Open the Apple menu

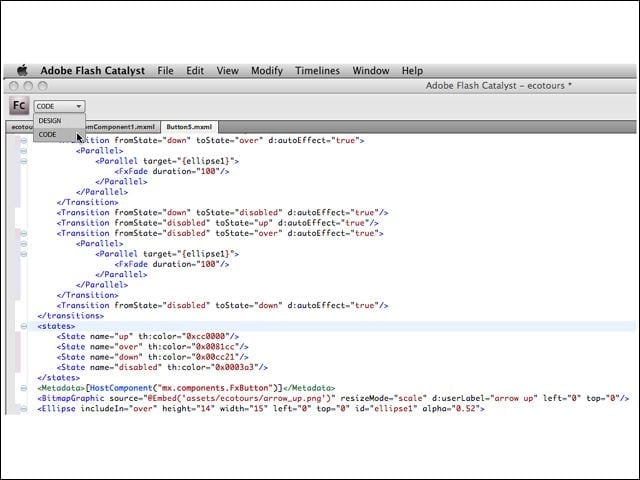[22, 70]
